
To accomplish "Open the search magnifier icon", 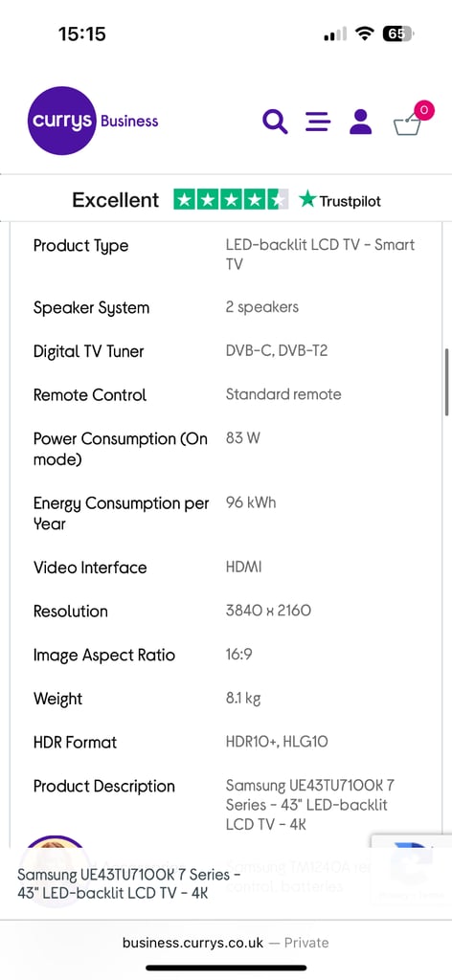I will pyautogui.click(x=275, y=122).
